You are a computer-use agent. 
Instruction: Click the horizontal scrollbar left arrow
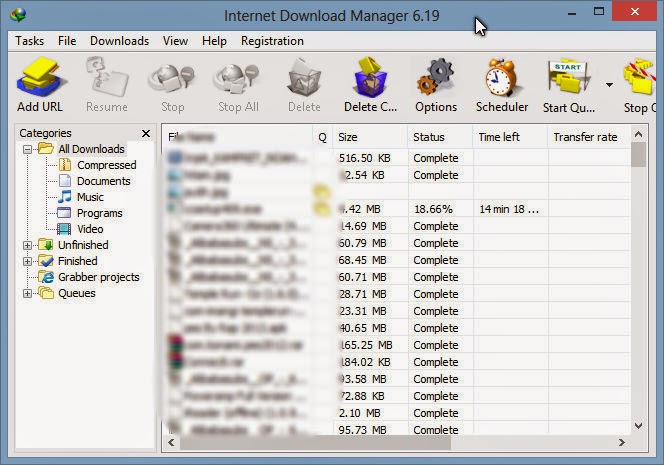[x=171, y=443]
